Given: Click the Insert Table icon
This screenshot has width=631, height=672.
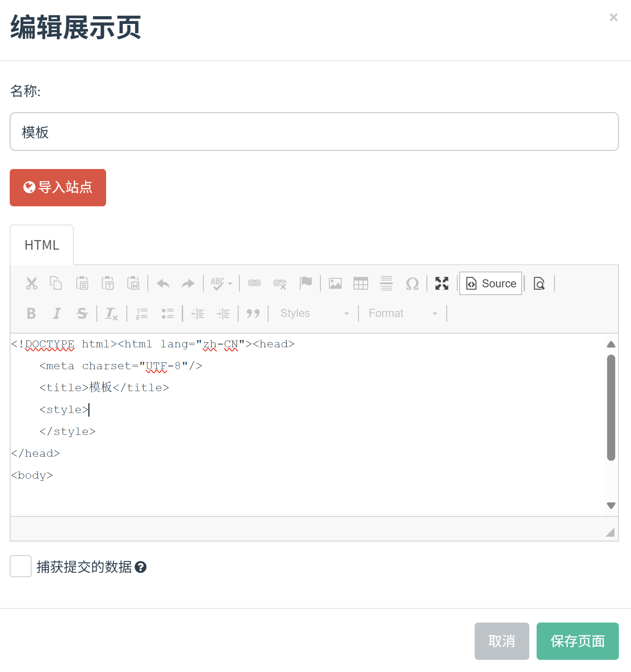Looking at the screenshot, I should click(360, 283).
